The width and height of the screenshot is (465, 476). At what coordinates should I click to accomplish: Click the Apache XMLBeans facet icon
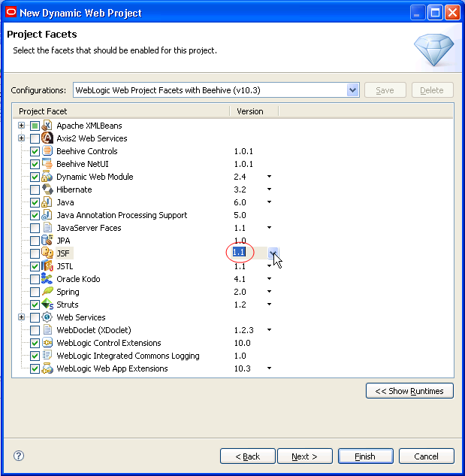click(47, 126)
